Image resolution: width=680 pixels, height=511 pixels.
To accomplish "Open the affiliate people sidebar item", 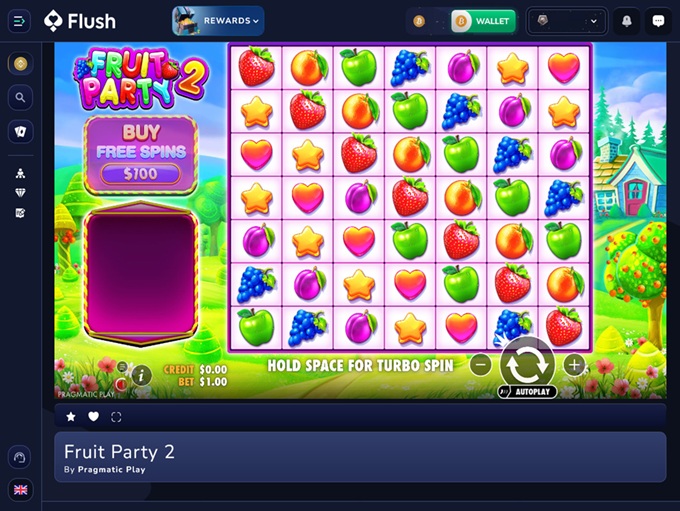I will (20, 173).
